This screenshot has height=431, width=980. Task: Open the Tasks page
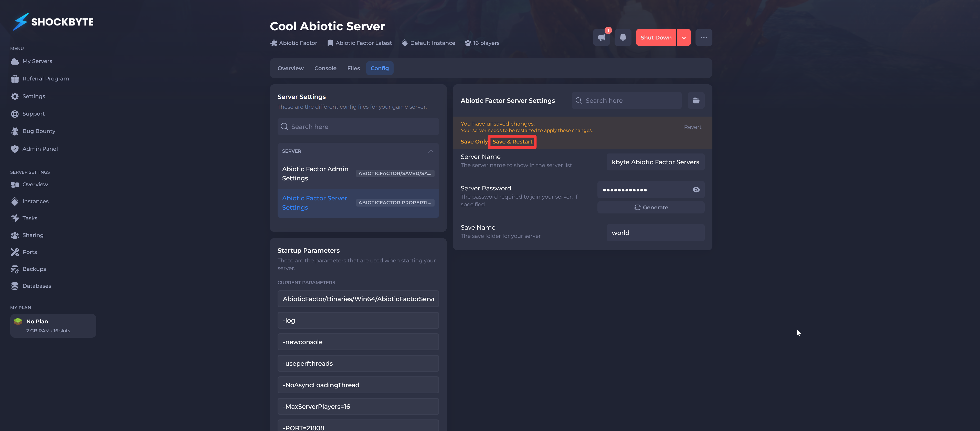[30, 218]
